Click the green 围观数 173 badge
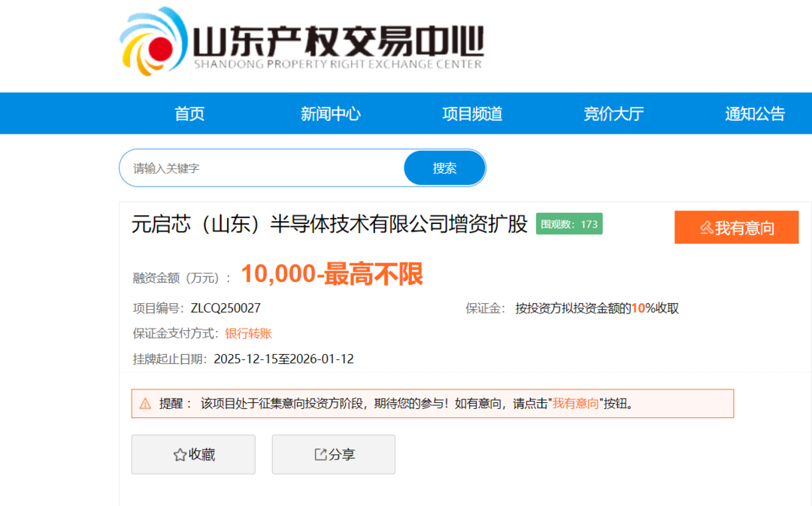Image resolution: width=812 pixels, height=506 pixels. click(x=569, y=224)
